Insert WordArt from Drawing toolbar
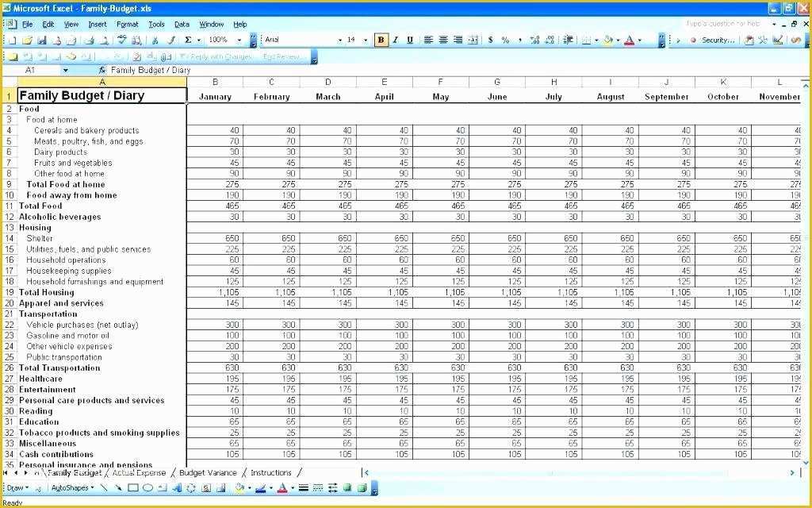This screenshot has width=812, height=508. (x=177, y=488)
